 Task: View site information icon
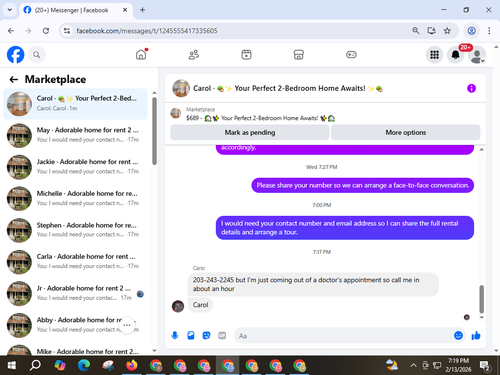coord(67,31)
